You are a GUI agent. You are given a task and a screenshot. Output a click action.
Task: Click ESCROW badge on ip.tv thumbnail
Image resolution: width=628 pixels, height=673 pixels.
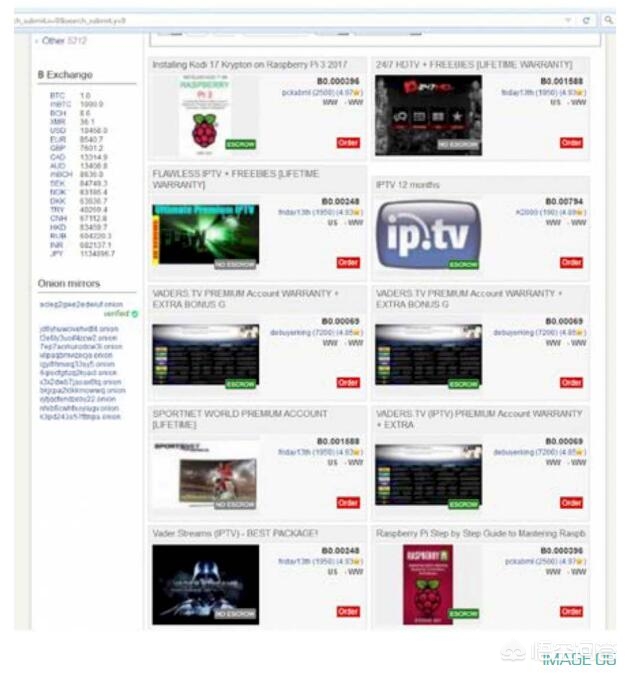(463, 264)
